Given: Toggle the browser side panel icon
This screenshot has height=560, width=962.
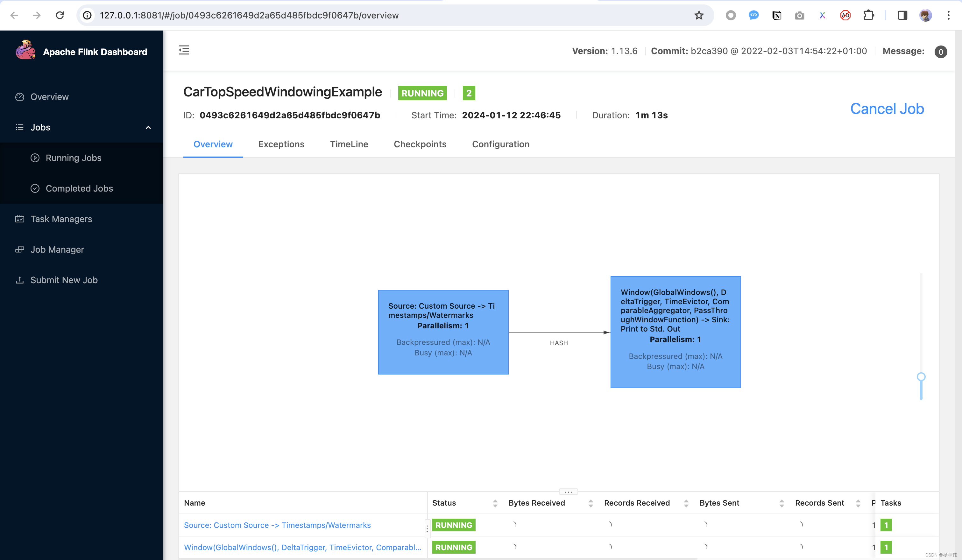Looking at the screenshot, I should tap(902, 15).
